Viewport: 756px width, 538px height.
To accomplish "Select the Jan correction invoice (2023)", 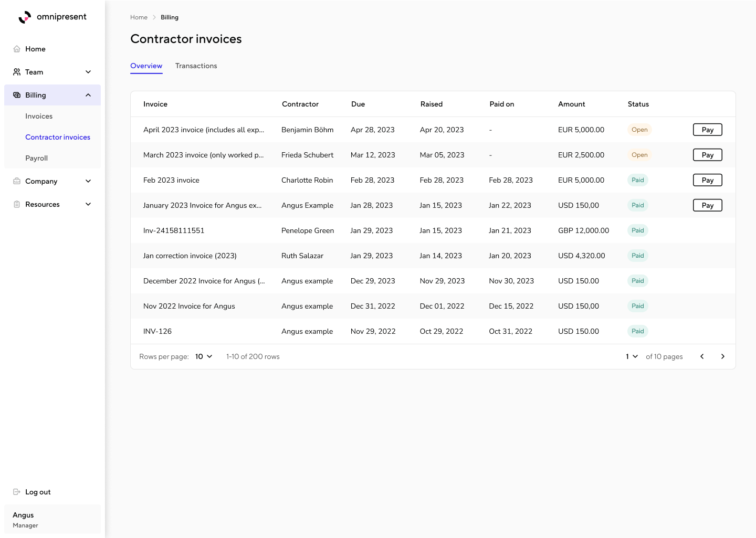I will 190,256.
